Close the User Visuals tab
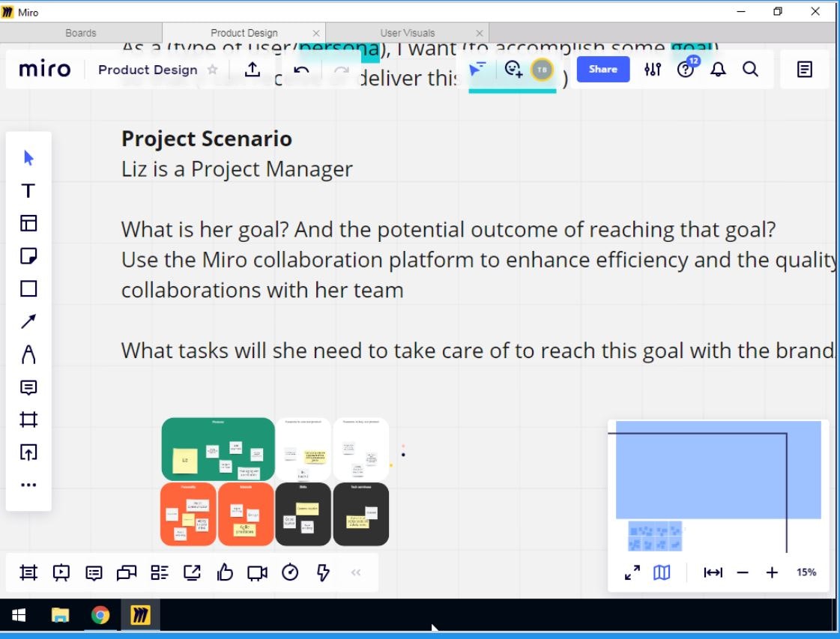This screenshot has height=639, width=840. (x=480, y=33)
